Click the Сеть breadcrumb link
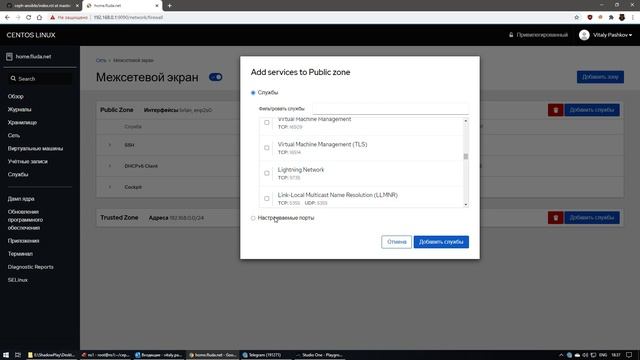 pyautogui.click(x=101, y=60)
